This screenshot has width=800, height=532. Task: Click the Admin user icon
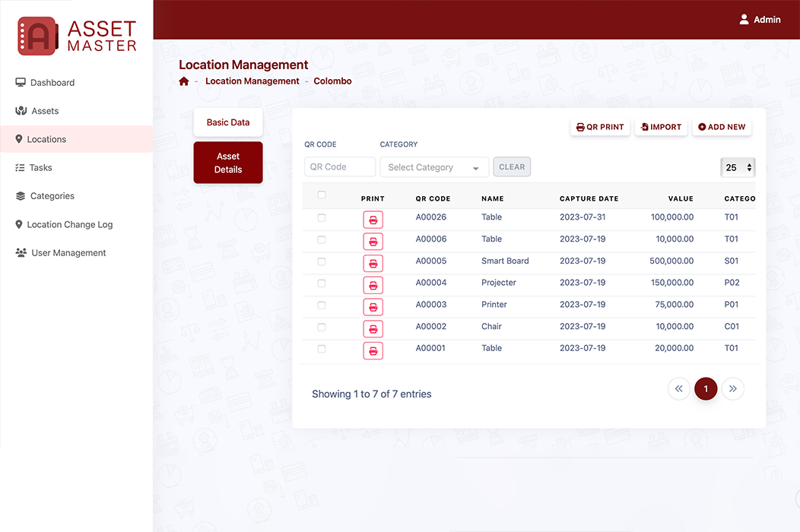tap(744, 20)
